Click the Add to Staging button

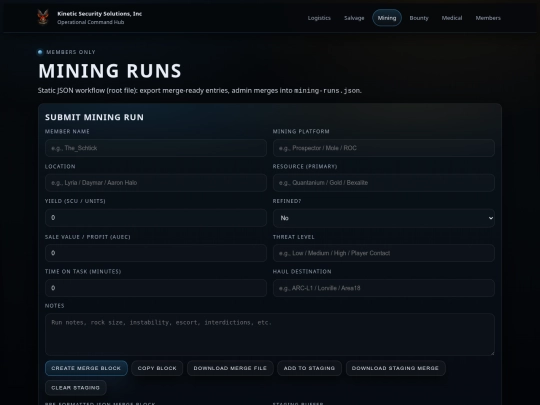pos(309,368)
